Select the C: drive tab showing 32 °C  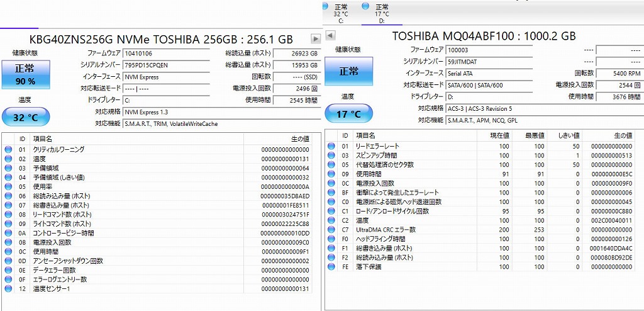340,13
